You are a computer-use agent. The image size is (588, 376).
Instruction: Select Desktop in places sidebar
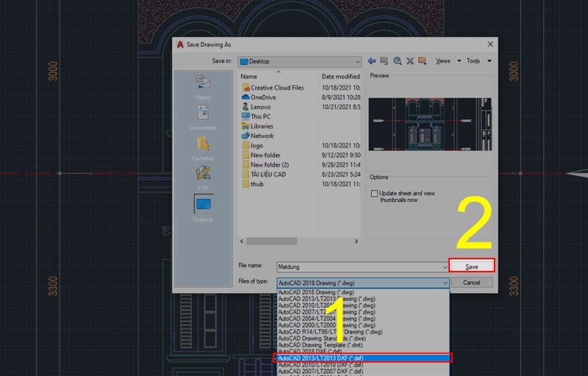coord(203,209)
